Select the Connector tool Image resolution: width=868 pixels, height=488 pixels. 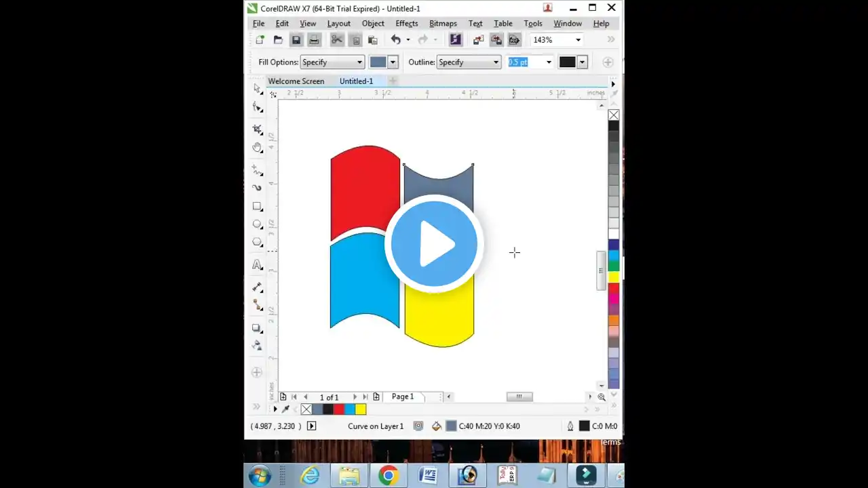(257, 305)
